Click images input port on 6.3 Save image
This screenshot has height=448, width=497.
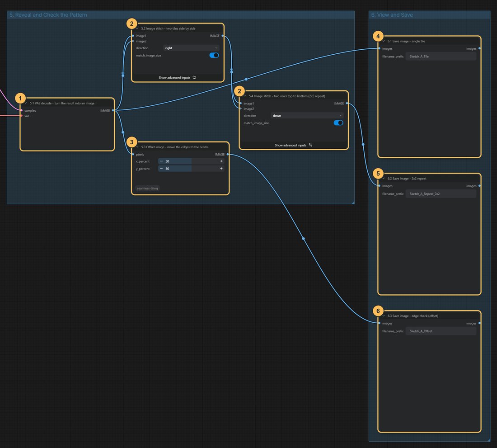(x=380, y=323)
